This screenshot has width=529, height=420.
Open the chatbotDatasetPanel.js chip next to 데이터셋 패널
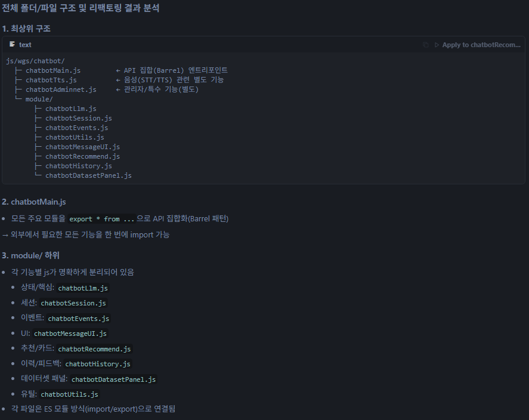[113, 379]
